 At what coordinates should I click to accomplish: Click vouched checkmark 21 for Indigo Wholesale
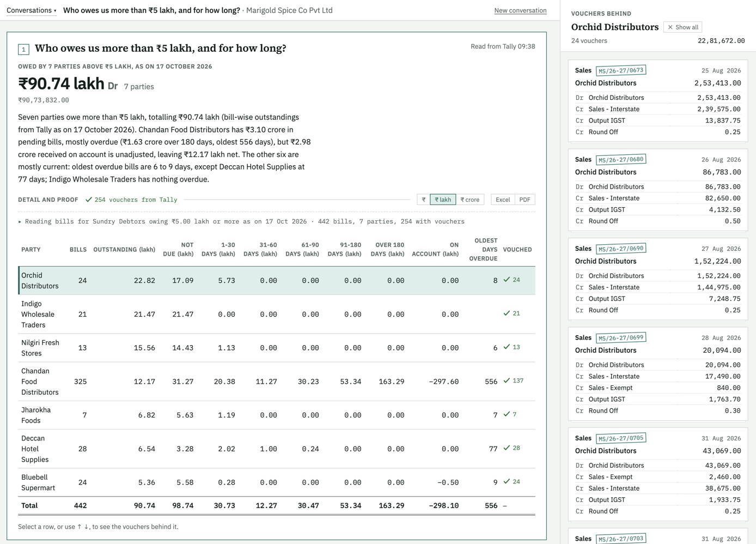click(x=511, y=313)
